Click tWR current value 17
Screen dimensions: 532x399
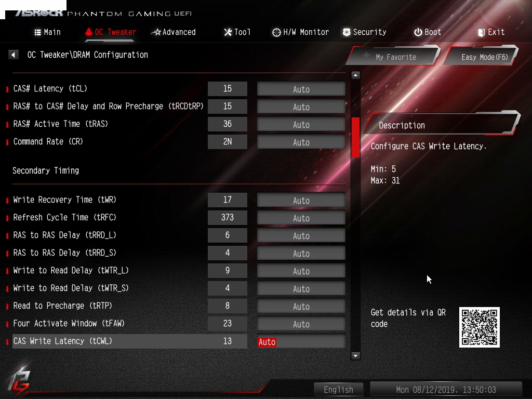pyautogui.click(x=228, y=200)
